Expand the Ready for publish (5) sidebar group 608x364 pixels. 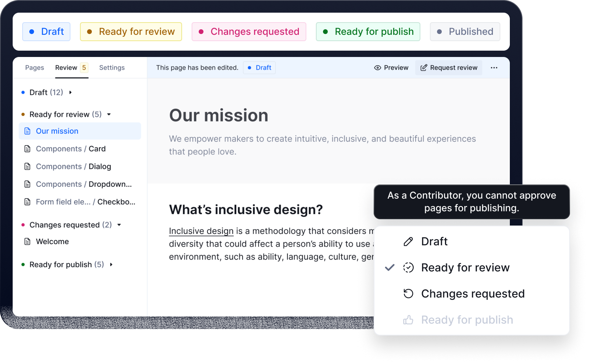(x=111, y=264)
